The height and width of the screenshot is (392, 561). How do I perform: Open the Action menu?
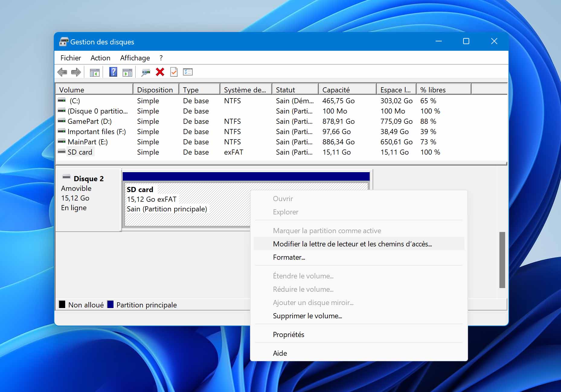[100, 58]
